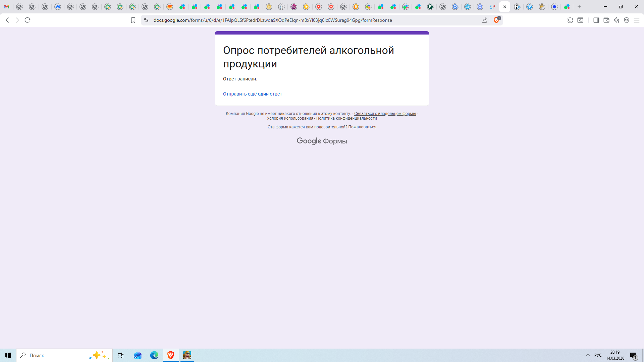Expand hidden system tray icons
This screenshot has height=362, width=644.
pos(588,355)
